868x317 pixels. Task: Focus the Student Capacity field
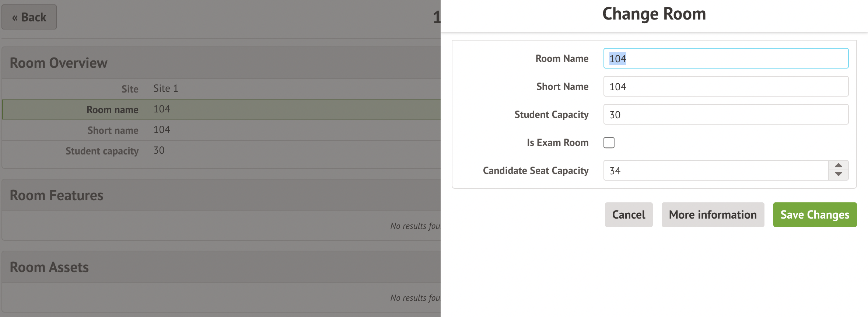pos(726,115)
